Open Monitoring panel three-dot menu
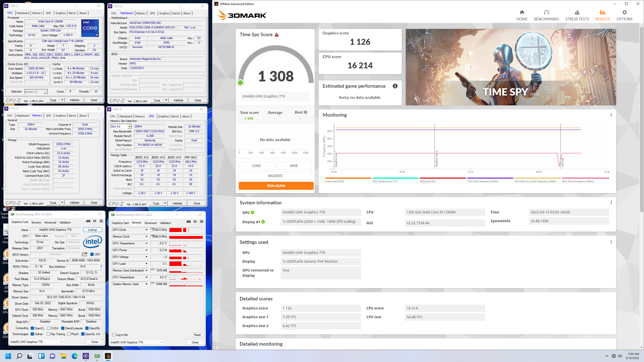 [611, 115]
